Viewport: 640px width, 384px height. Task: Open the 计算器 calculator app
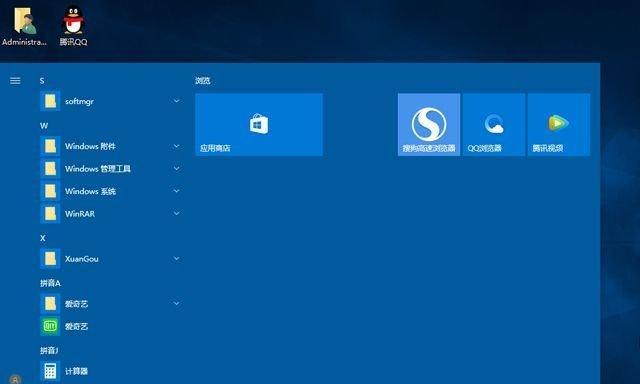click(x=110, y=371)
